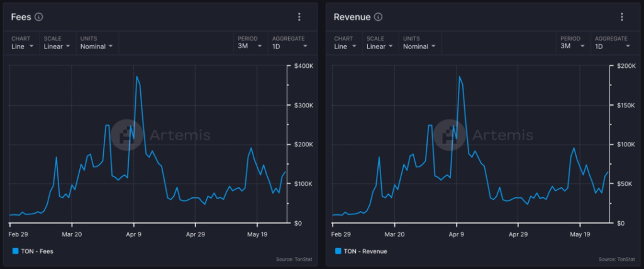
Task: Open Aggregate 1D dropdown in Fees panel
Action: 289,46
